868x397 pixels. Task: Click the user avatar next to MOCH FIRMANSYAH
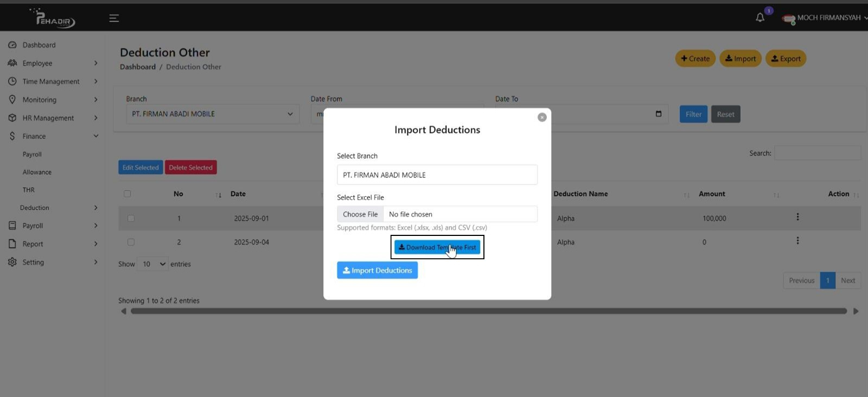pos(789,19)
